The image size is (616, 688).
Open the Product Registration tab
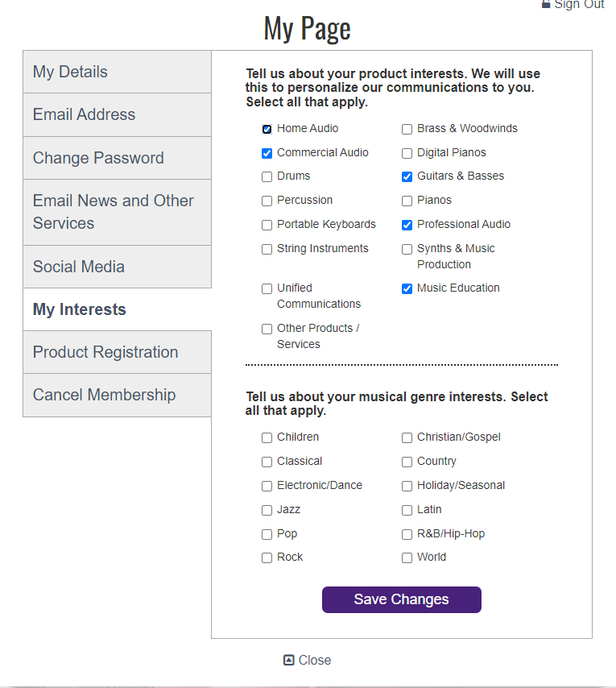pos(117,352)
